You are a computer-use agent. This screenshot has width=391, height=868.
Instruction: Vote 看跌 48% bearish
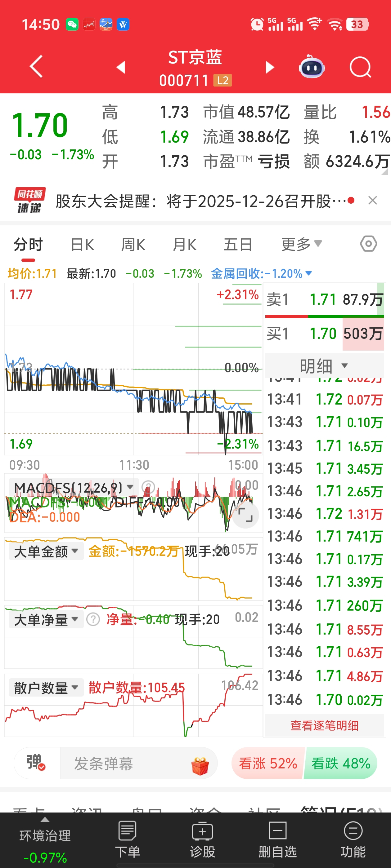coord(341,763)
